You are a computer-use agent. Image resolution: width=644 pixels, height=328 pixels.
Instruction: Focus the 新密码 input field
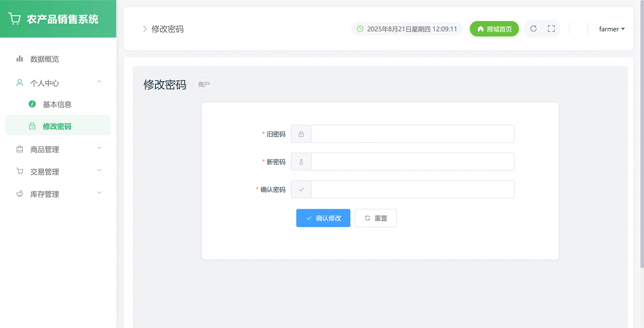413,162
